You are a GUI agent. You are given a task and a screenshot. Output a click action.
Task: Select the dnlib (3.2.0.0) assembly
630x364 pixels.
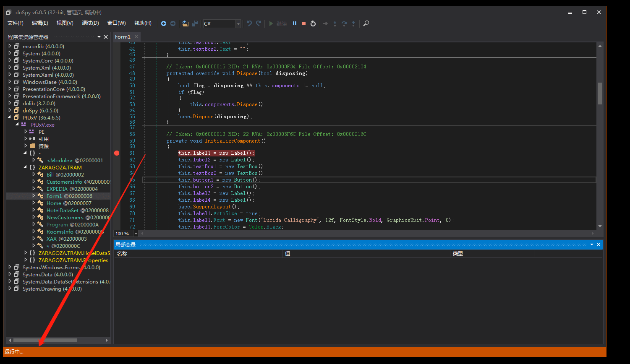pyautogui.click(x=39, y=103)
